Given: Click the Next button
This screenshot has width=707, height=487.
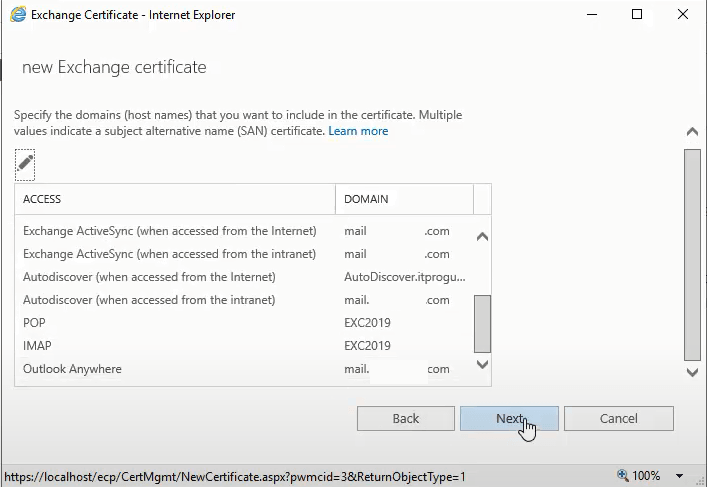Looking at the screenshot, I should [509, 418].
